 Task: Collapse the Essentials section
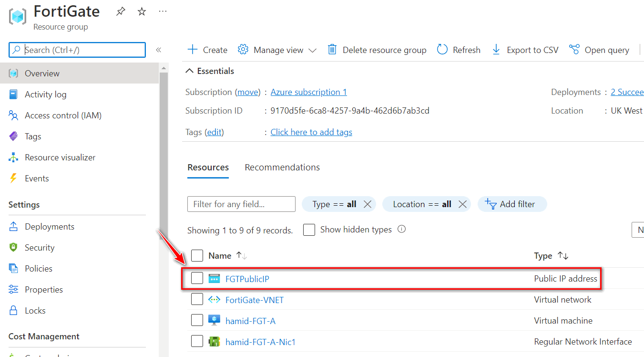click(x=210, y=71)
